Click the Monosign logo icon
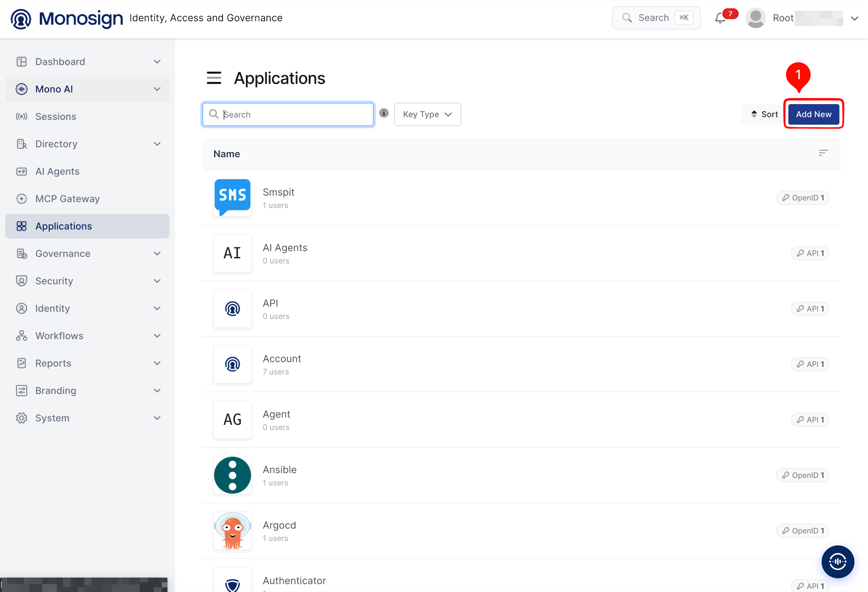 click(x=21, y=18)
